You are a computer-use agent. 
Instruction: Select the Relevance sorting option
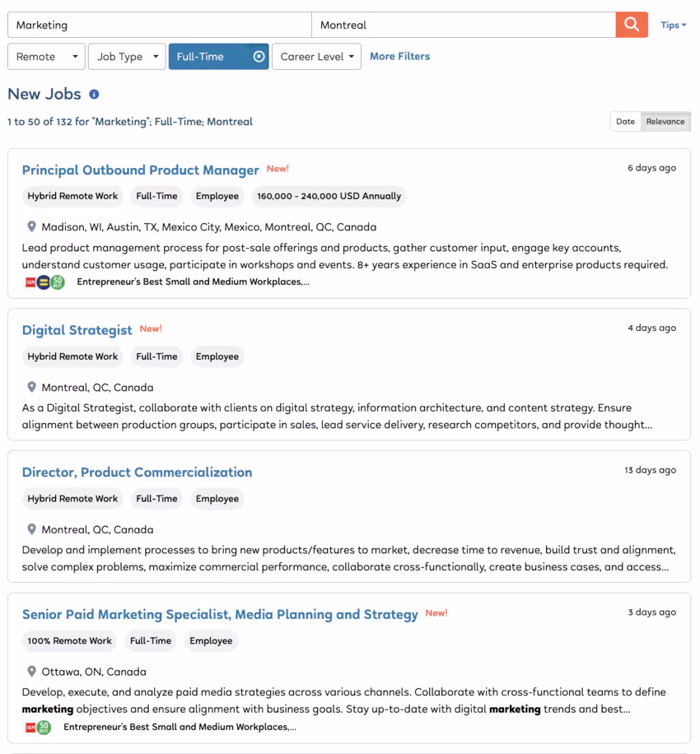point(665,121)
